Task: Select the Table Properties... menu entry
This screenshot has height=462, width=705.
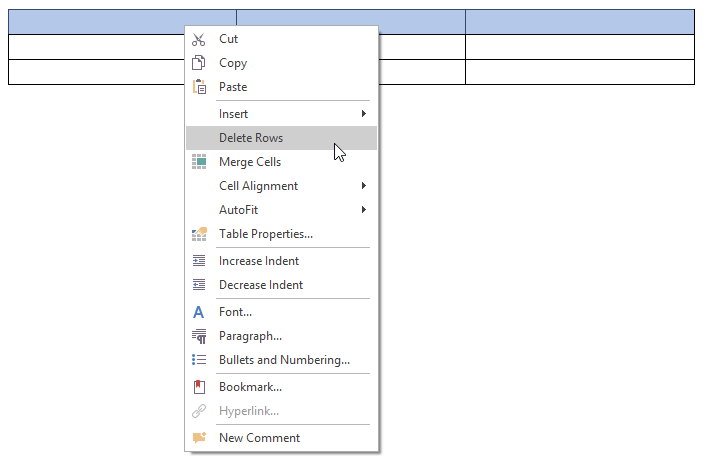Action: pos(266,234)
